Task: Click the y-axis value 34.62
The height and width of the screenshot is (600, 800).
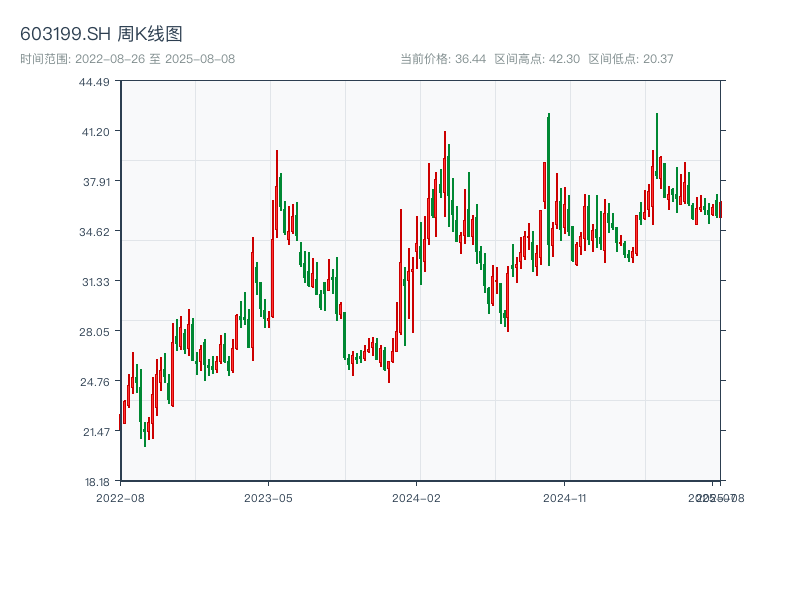Action: pos(94,232)
